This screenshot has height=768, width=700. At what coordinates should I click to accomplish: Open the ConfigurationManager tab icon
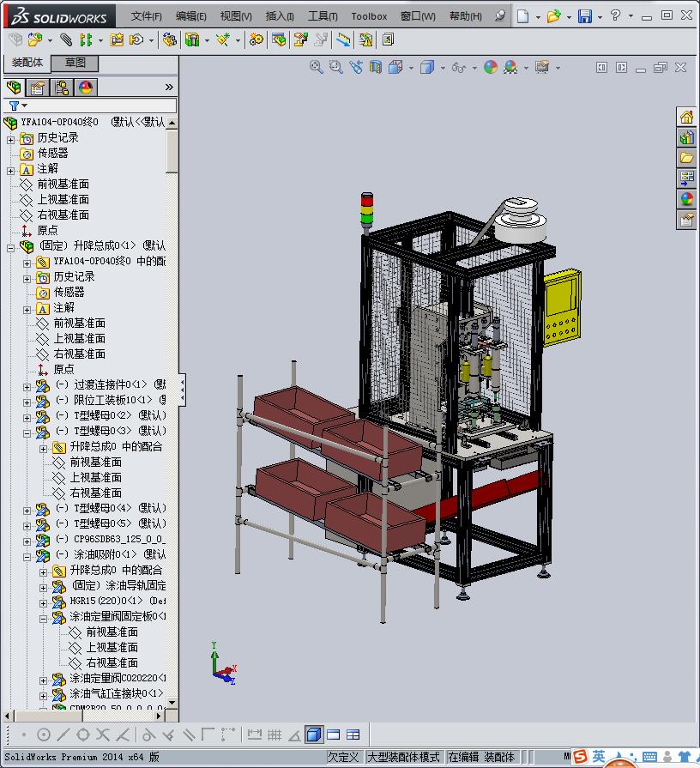point(62,88)
